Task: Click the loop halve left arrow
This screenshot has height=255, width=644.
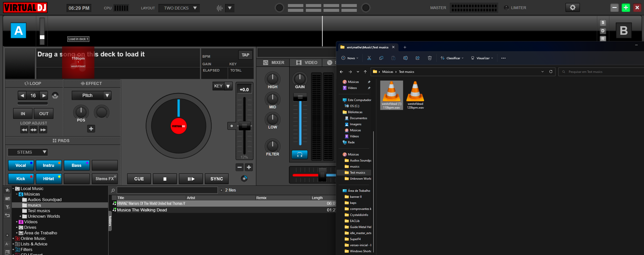Action: (x=22, y=95)
